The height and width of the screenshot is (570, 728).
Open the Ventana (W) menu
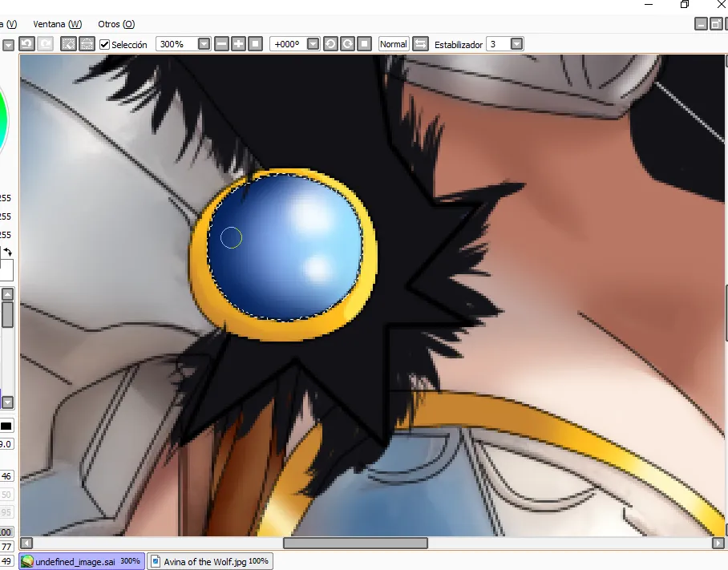[x=58, y=24]
